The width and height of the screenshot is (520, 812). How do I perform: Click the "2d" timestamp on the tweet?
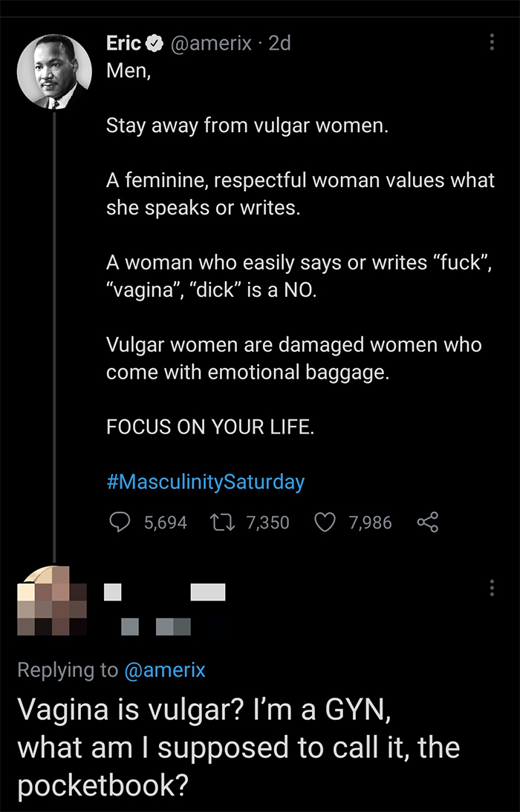279,44
